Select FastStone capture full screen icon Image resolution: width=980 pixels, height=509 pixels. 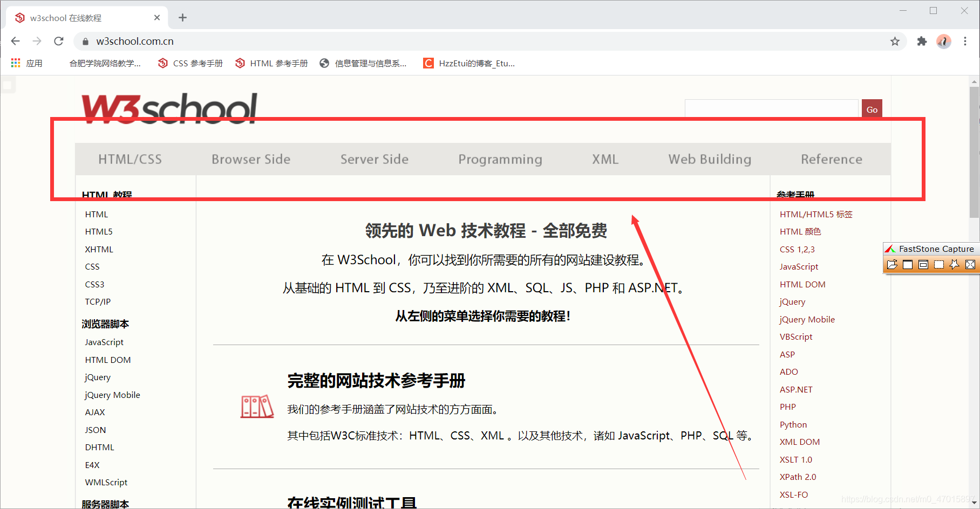click(970, 264)
